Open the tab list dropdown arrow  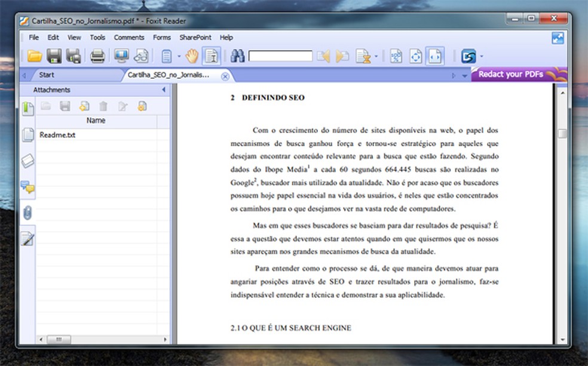point(465,76)
